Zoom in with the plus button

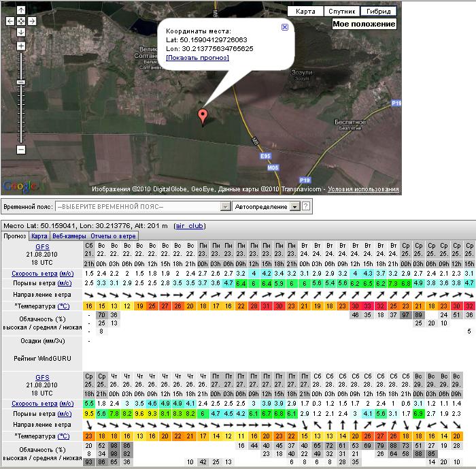pos(21,46)
